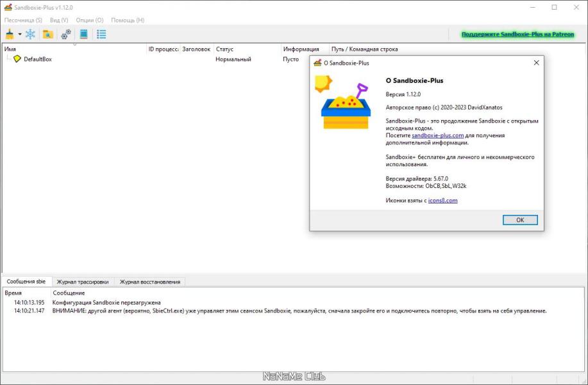This screenshot has height=385, width=588.
Task: Click the Patreon support link
Action: click(517, 34)
